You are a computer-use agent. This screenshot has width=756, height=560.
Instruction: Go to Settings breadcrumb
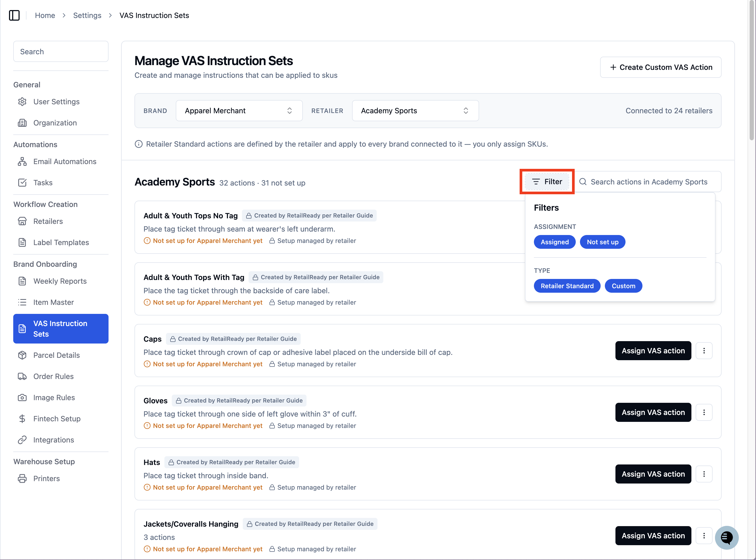(x=87, y=15)
